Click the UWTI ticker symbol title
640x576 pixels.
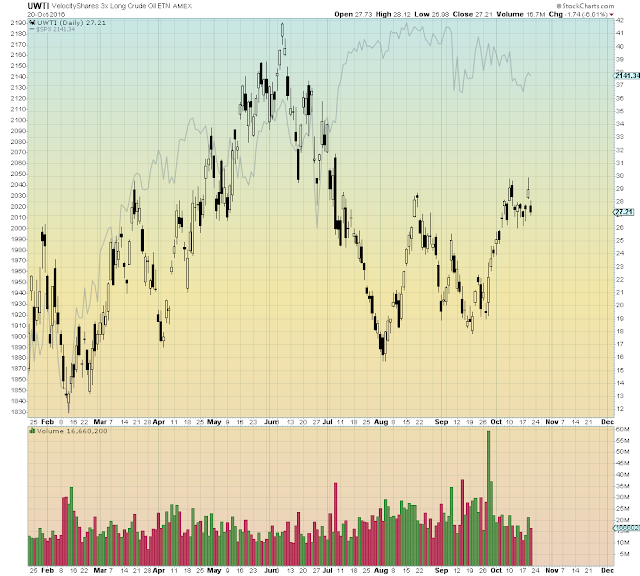click(x=38, y=6)
